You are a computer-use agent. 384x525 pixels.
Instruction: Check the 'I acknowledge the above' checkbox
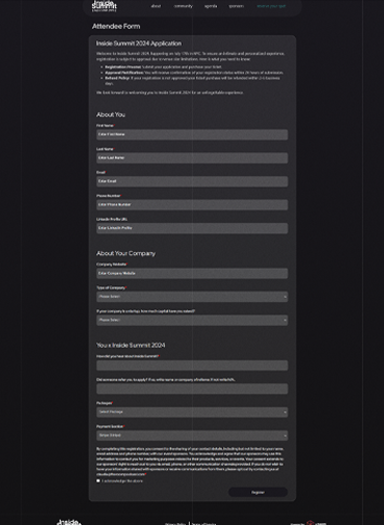(x=98, y=481)
